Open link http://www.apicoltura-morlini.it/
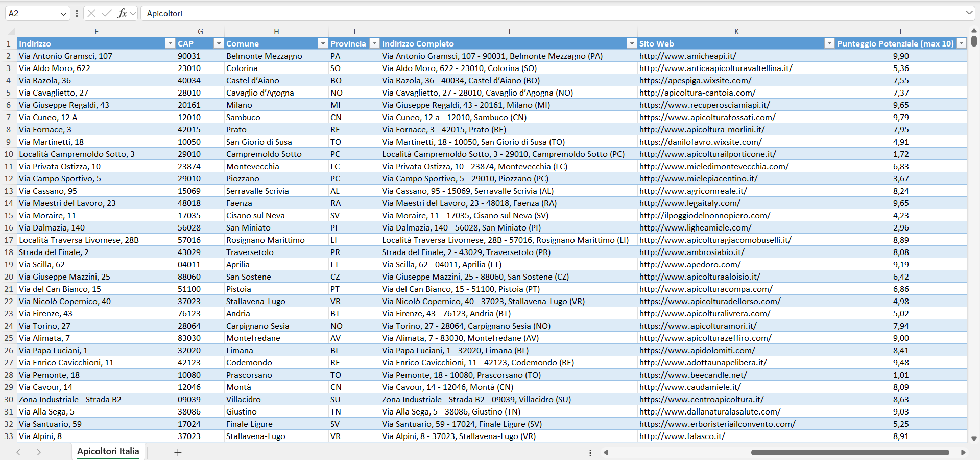The width and height of the screenshot is (980, 460). pyautogui.click(x=702, y=129)
